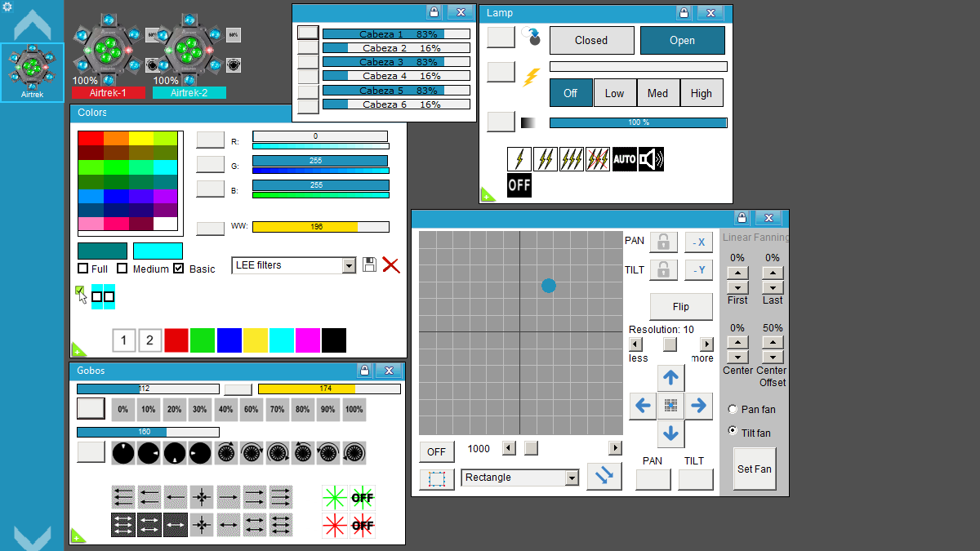This screenshot has width=980, height=551.
Task: Select the 100% gobo button
Action: 354,410
